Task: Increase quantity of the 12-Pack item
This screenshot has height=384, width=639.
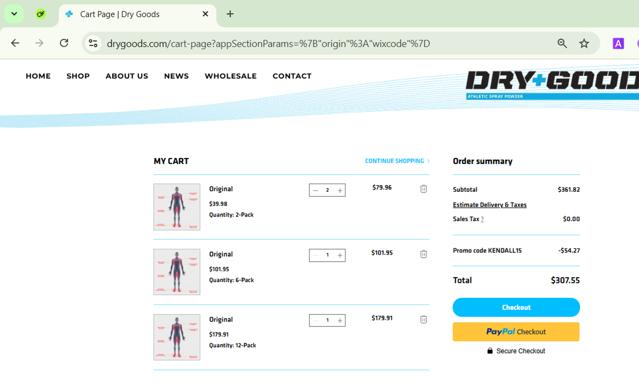Action: point(339,320)
